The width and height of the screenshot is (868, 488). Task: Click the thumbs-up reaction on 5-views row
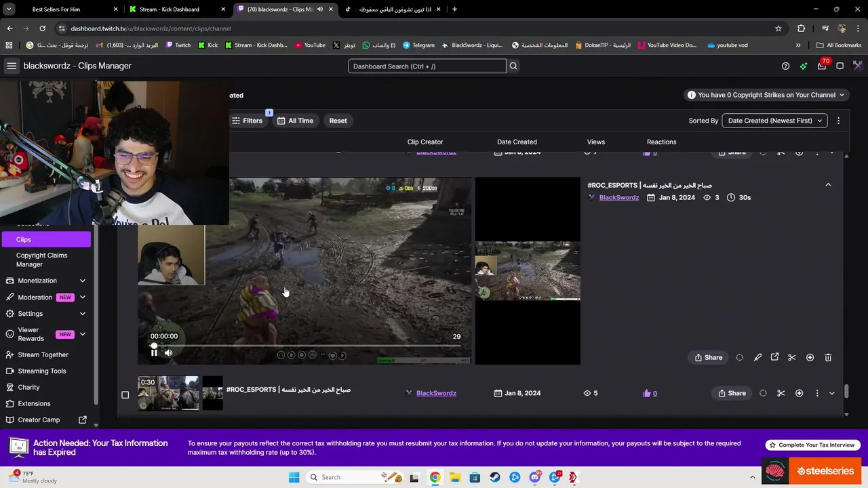click(650, 393)
